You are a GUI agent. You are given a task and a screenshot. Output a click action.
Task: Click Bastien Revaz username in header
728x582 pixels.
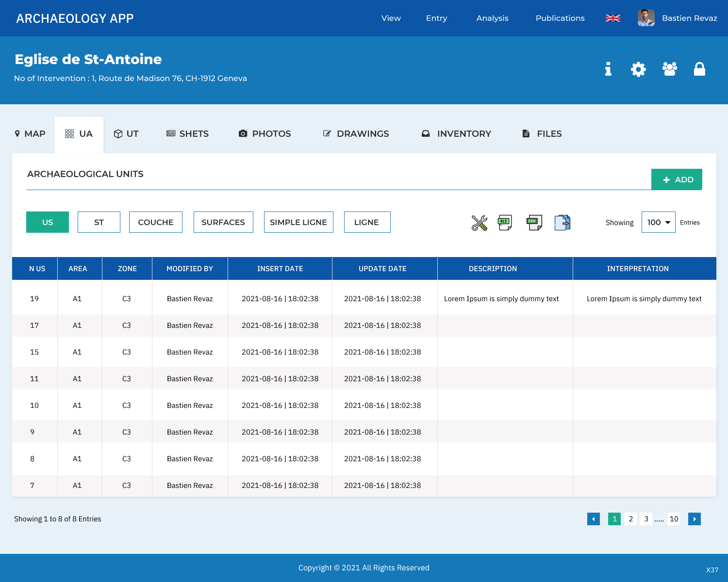[x=690, y=18]
